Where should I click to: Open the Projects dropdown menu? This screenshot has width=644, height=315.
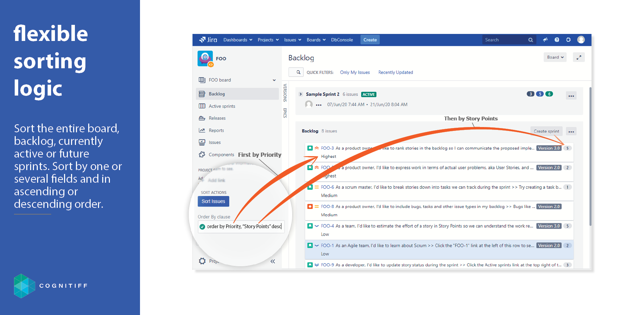pos(268,40)
